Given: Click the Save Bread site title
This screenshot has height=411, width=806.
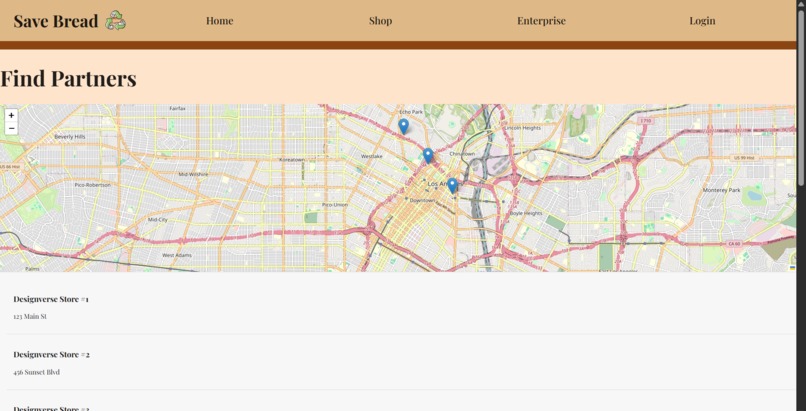Looking at the screenshot, I should 56,21.
